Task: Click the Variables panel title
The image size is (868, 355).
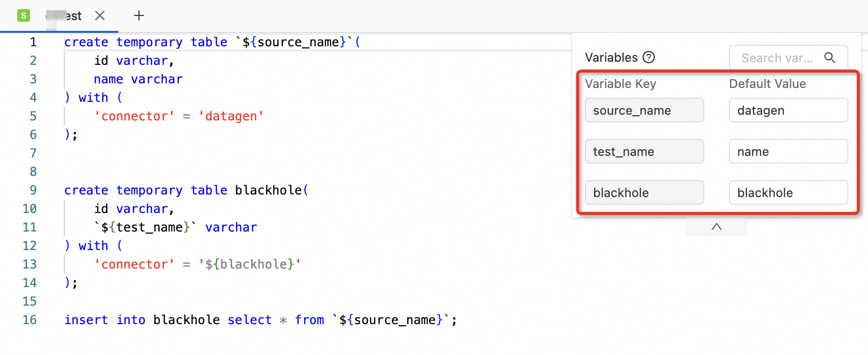Action: pos(611,57)
